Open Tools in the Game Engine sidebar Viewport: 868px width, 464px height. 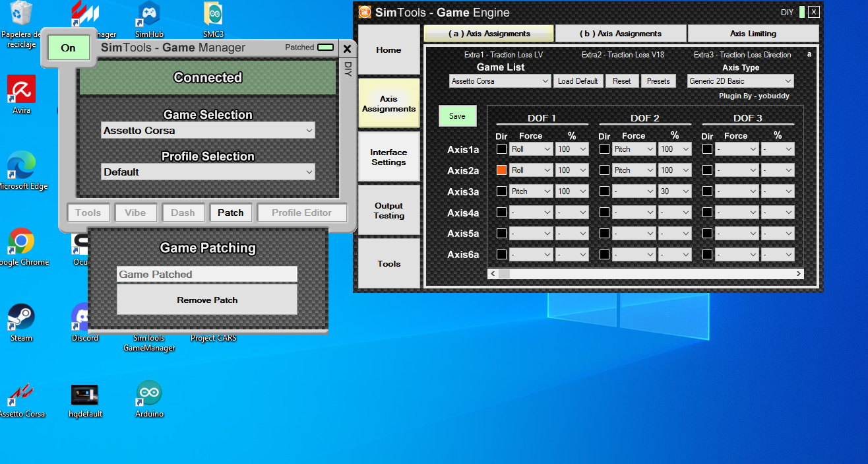389,263
